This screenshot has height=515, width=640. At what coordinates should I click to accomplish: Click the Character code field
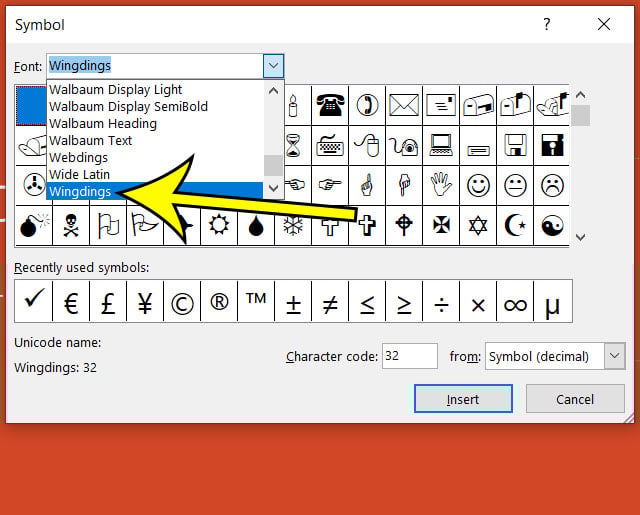coord(410,356)
